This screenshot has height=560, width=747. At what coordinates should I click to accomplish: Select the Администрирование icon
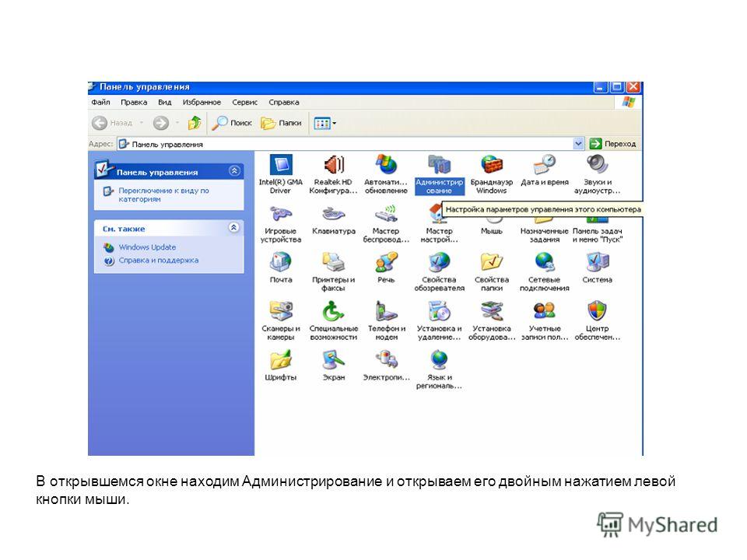point(439,173)
